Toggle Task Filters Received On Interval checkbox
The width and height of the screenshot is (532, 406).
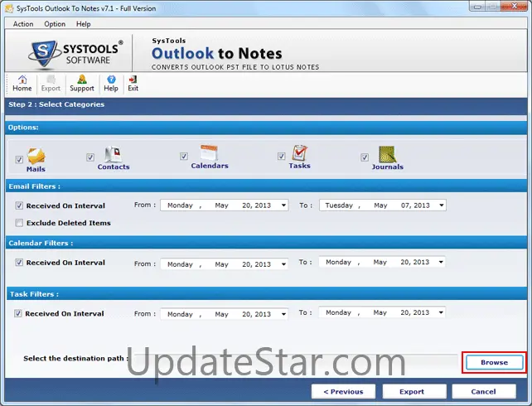18,313
